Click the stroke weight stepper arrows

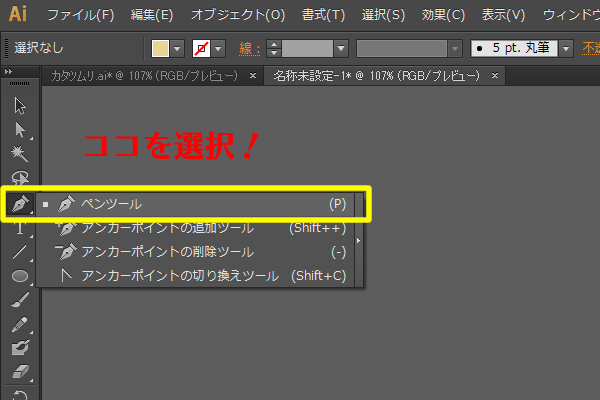coord(273,48)
